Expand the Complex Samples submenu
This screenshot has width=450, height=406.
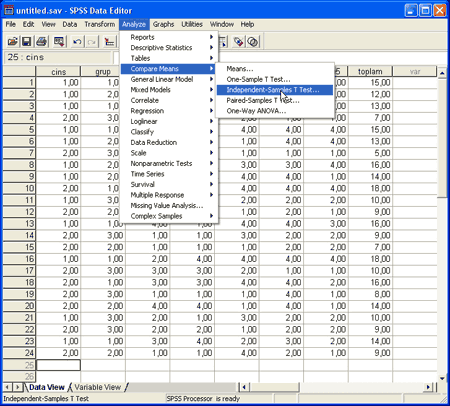169,216
